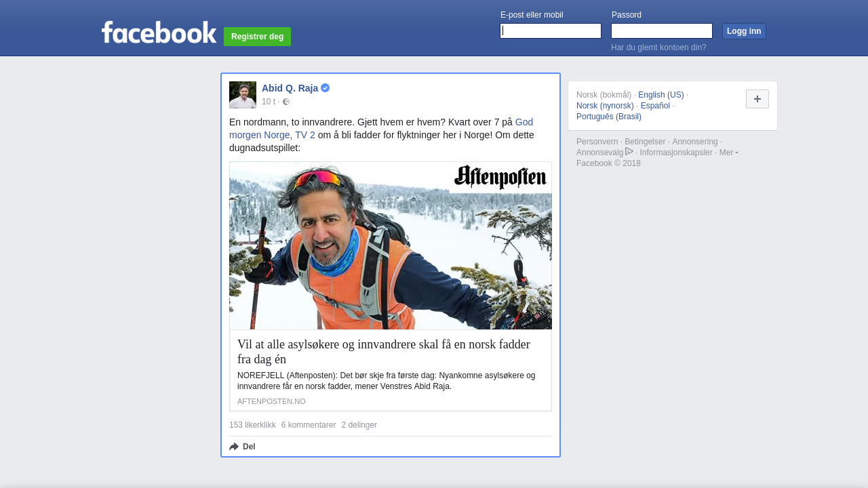
Task: Open the Betingelser footer link
Action: 645,142
